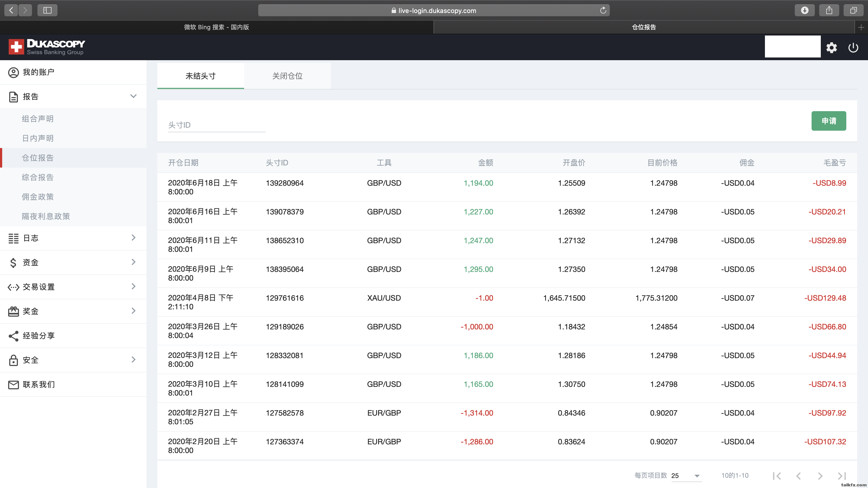
Task: Click the 1.30750 opening price cell
Action: click(x=572, y=384)
